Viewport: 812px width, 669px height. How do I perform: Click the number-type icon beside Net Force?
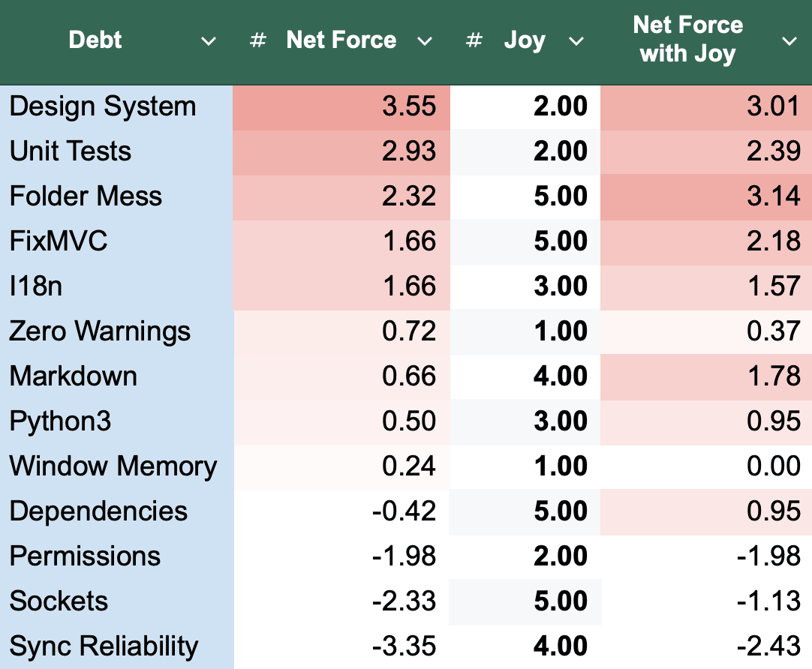pyautogui.click(x=258, y=40)
